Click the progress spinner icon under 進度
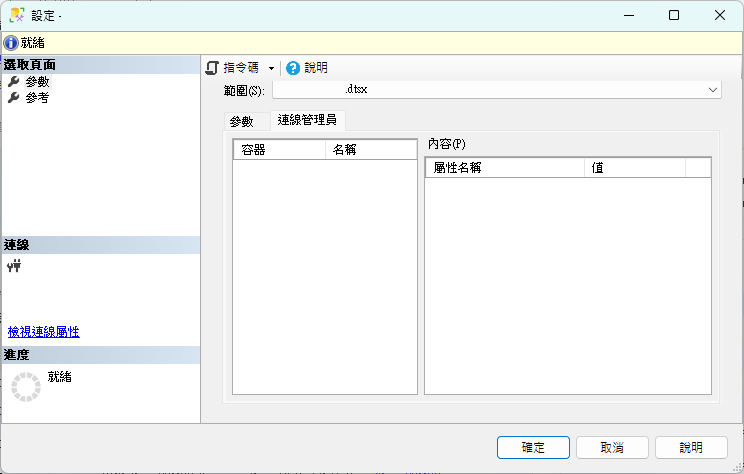744x474 pixels. click(x=26, y=386)
